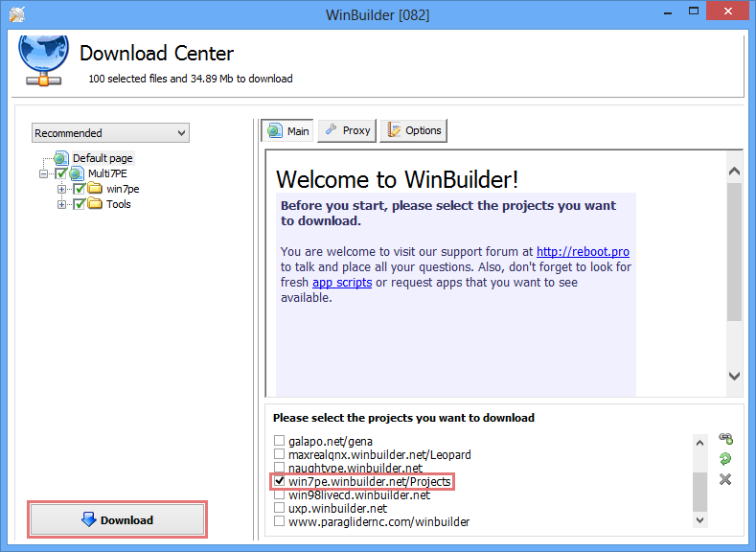756x552 pixels.
Task: Click the Download Center globe icon
Action: click(43, 60)
